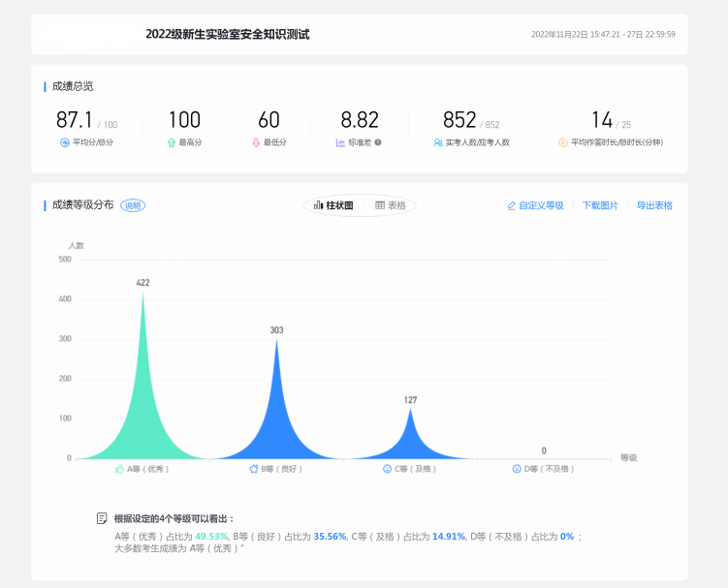Switch to the 柱状图 chart view
Image resolution: width=728 pixels, height=588 pixels.
point(333,205)
